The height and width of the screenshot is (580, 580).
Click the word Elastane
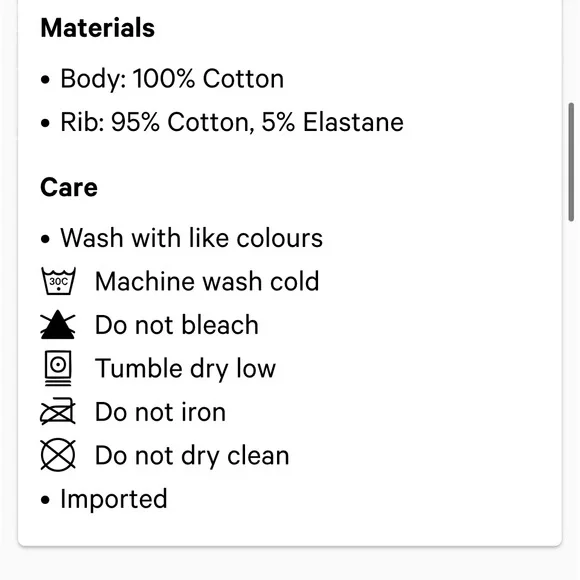click(x=353, y=122)
